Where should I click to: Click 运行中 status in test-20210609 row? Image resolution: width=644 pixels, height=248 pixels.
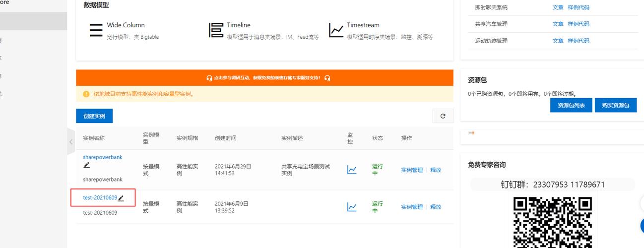tap(378, 207)
